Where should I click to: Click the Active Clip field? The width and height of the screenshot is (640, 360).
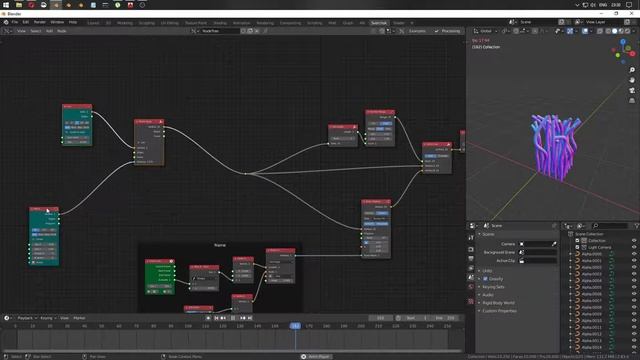pos(538,260)
